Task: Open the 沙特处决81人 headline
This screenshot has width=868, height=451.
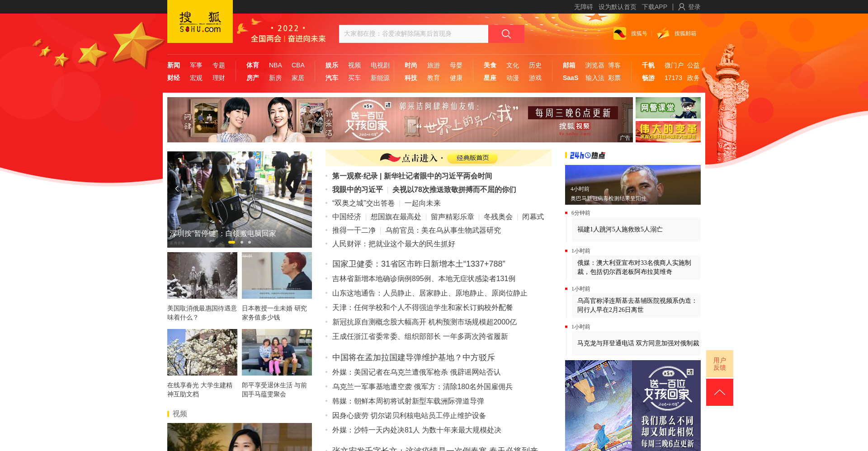Action: 417,430
